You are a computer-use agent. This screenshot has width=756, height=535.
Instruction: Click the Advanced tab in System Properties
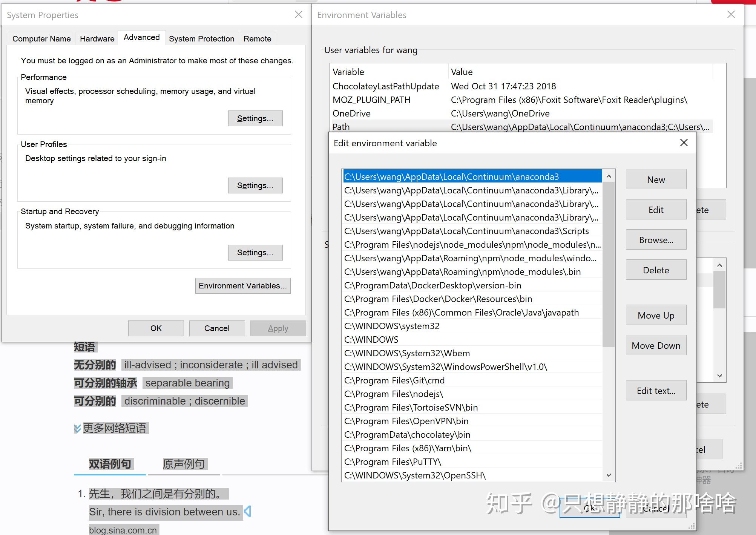click(141, 38)
